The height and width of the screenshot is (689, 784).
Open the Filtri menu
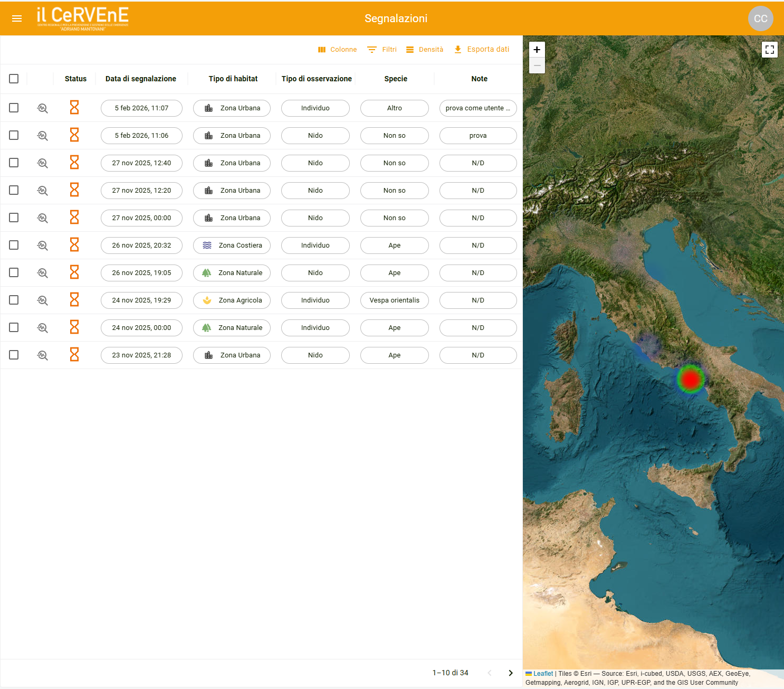[381, 49]
